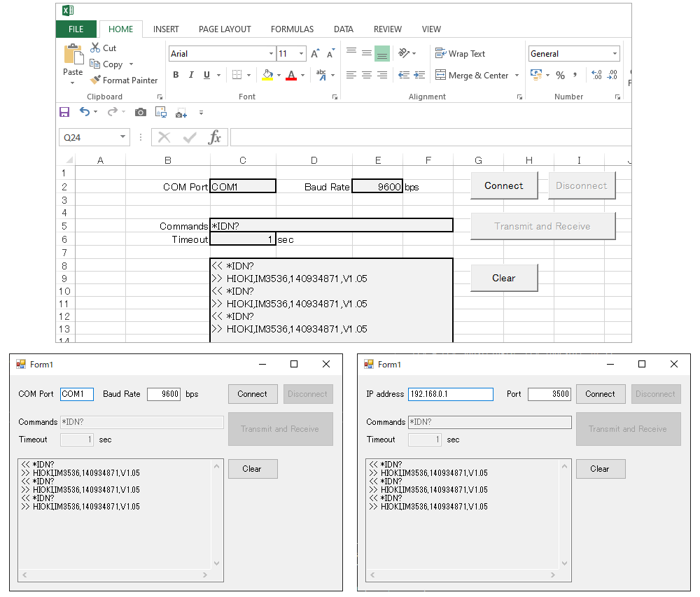Viewport: 700px width, 597px height.
Task: Select the Excel cell containing COM1
Action: click(243, 186)
